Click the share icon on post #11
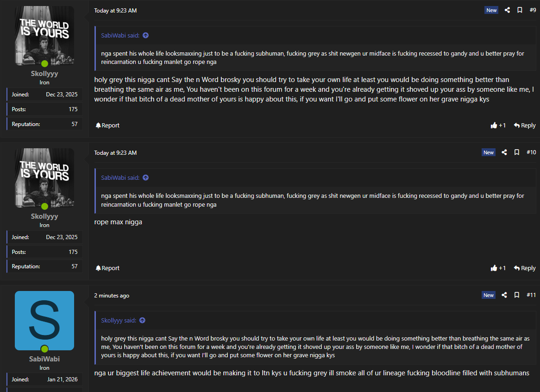Viewport: 540px width, 392px height. (x=504, y=295)
